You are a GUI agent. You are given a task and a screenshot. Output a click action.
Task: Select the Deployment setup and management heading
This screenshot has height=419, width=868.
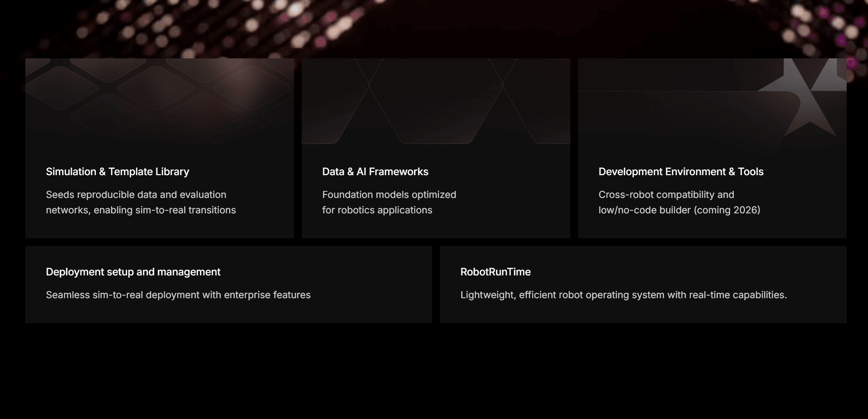tap(133, 272)
